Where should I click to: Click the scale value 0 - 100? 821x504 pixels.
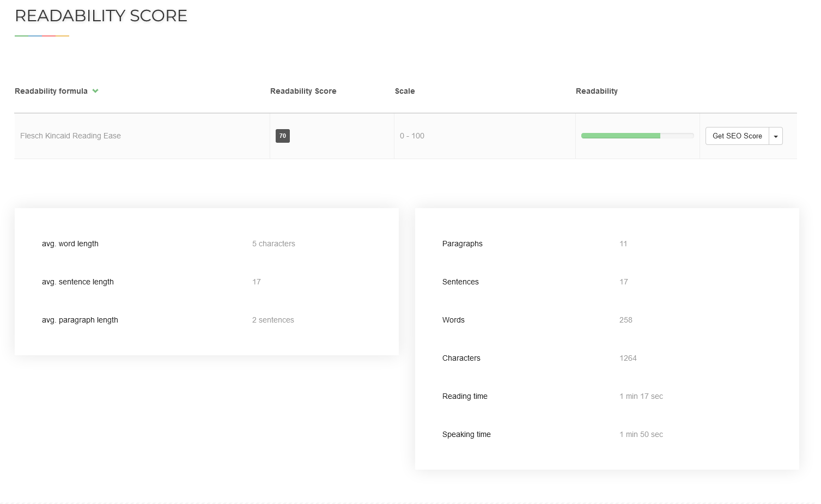tap(412, 136)
